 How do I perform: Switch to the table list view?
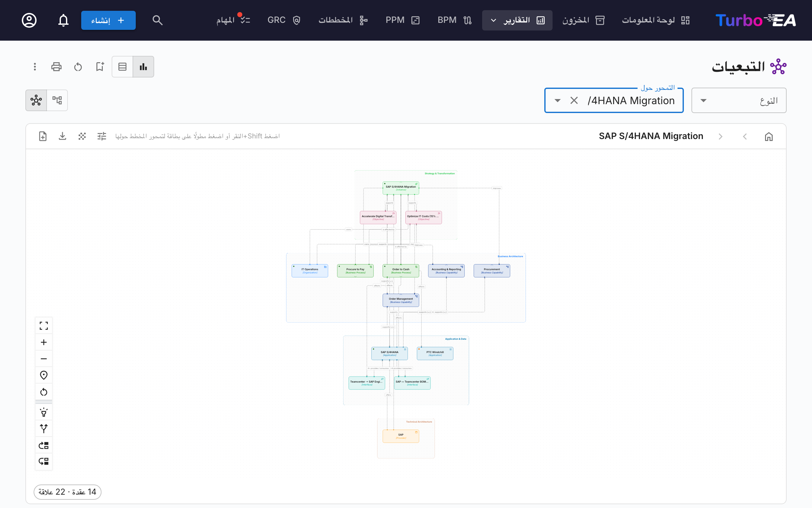point(122,67)
